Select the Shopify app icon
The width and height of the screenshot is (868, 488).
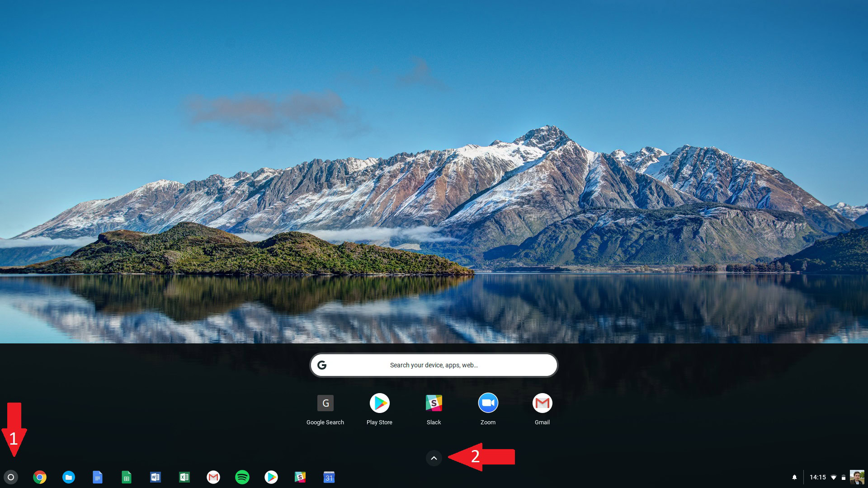coord(300,477)
